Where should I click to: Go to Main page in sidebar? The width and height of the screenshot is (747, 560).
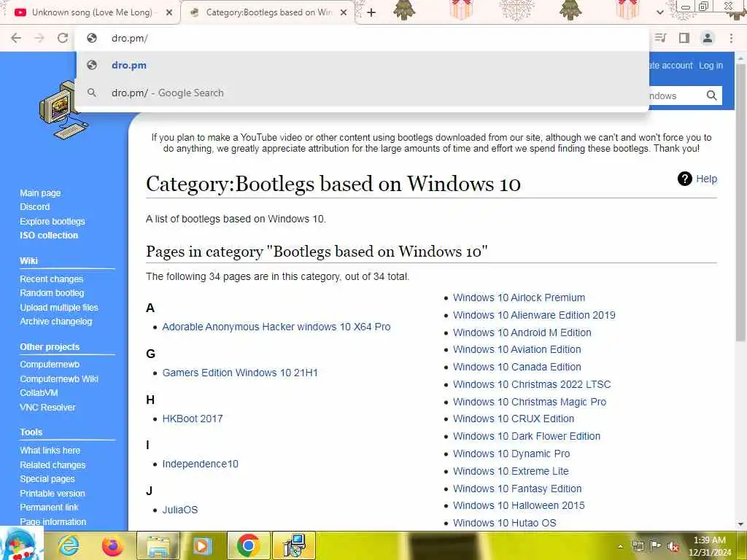pos(41,192)
